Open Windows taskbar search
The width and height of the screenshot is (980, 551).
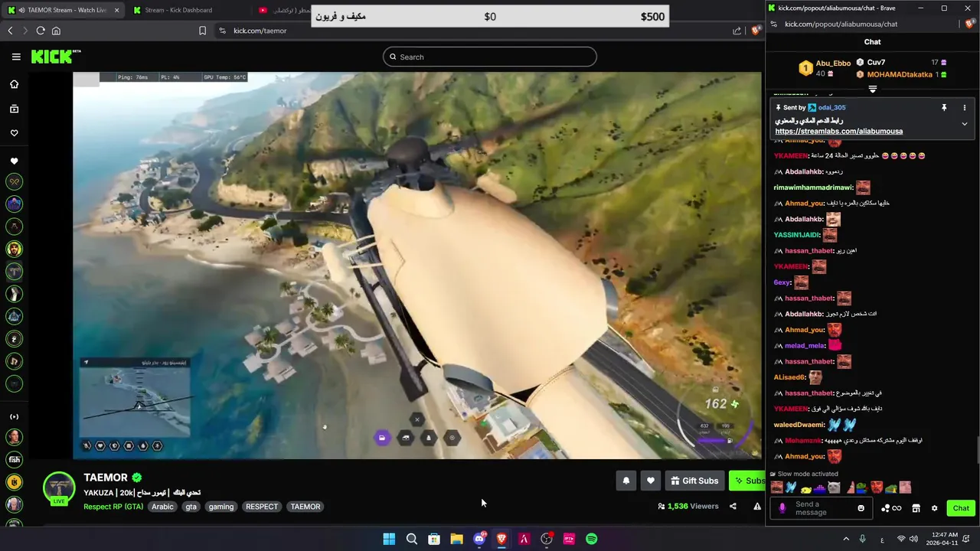pyautogui.click(x=412, y=539)
